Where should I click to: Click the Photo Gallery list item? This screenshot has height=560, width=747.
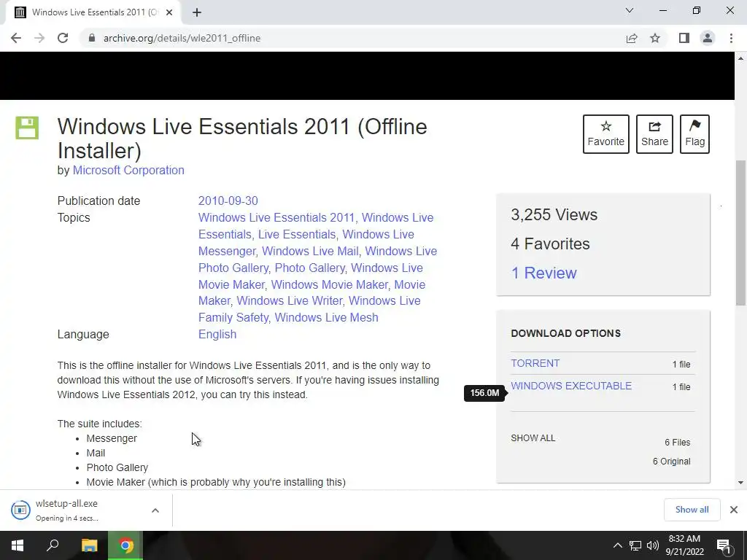click(x=117, y=467)
